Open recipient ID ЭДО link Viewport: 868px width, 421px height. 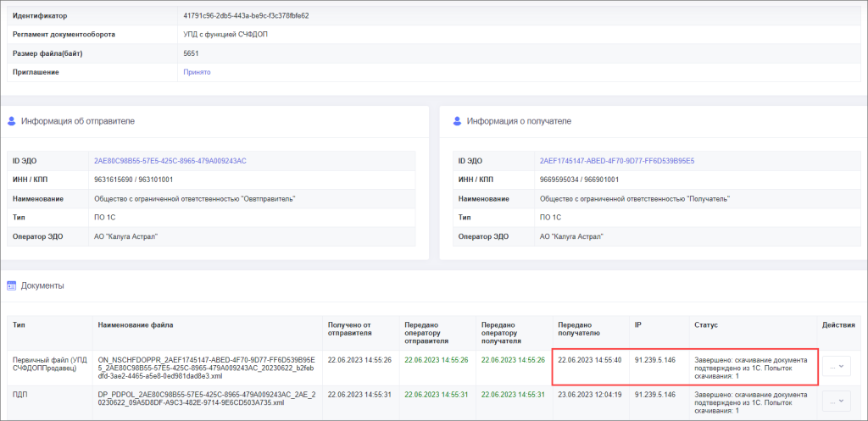coord(616,161)
